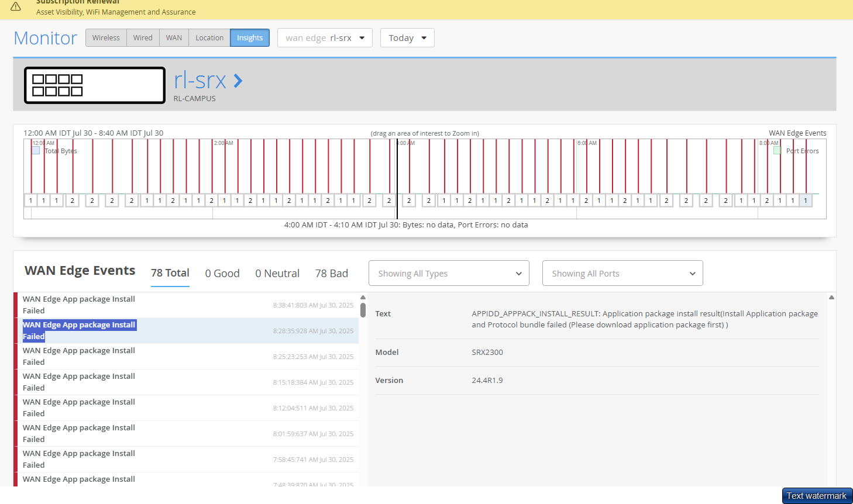Select the Insights tab
The image size is (853, 504).
[x=250, y=38]
